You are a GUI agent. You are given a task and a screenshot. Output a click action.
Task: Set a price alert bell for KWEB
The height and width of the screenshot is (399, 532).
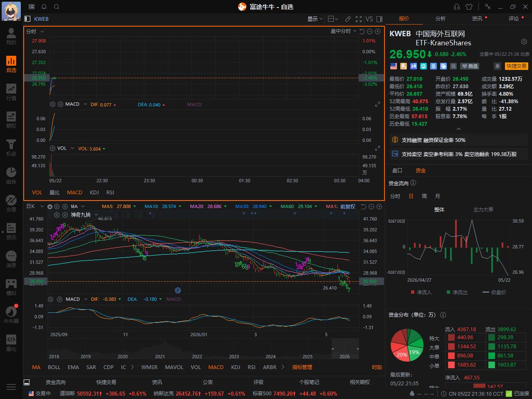pyautogui.click(x=497, y=66)
